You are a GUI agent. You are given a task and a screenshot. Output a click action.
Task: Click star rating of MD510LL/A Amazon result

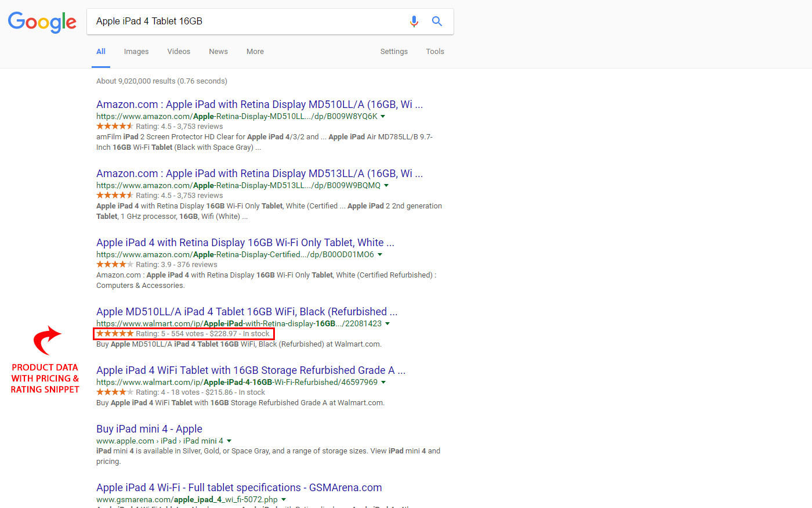point(115,126)
